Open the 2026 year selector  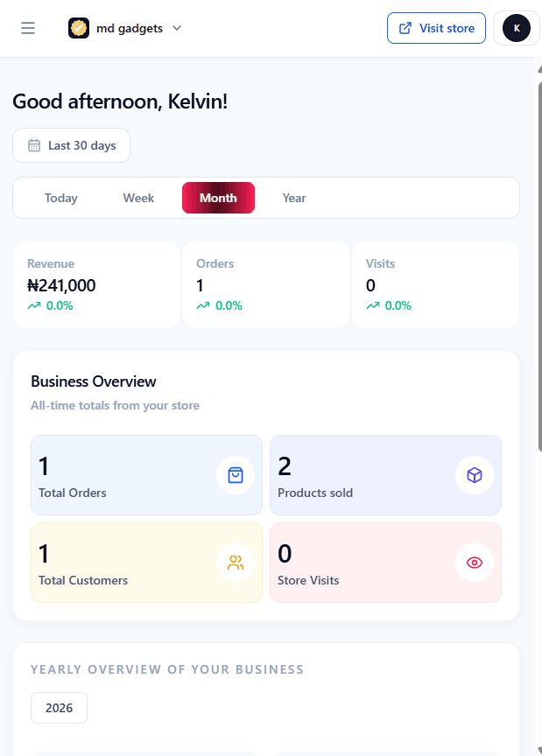click(59, 708)
